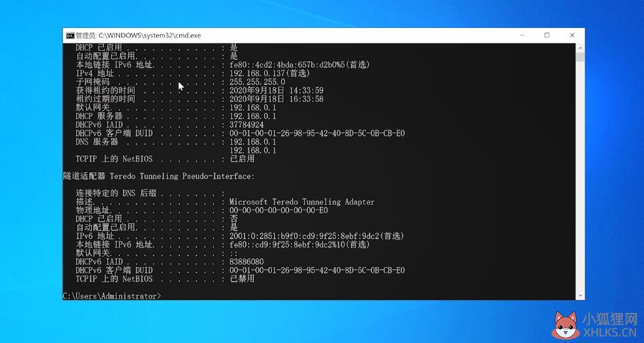The width and height of the screenshot is (644, 343).
Task: Click heading "隧道适配器 Teredo Tunneling Pseudo-Interface:"
Action: point(159,176)
